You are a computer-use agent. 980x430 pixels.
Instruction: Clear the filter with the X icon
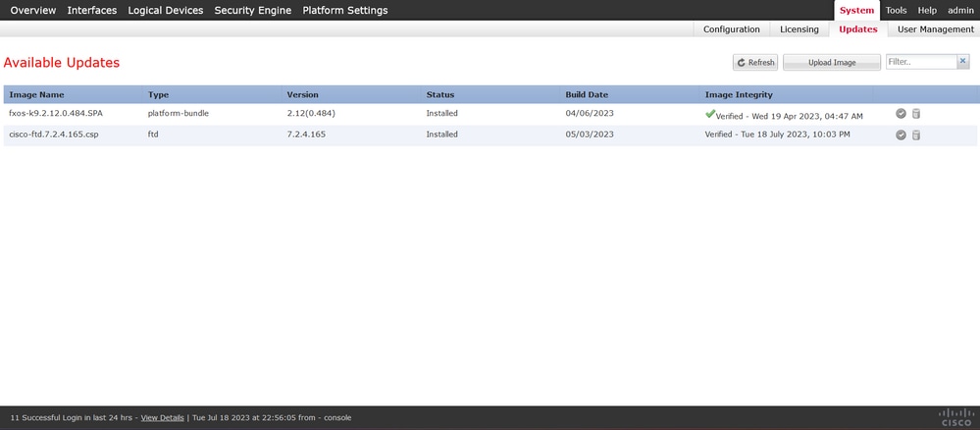963,61
